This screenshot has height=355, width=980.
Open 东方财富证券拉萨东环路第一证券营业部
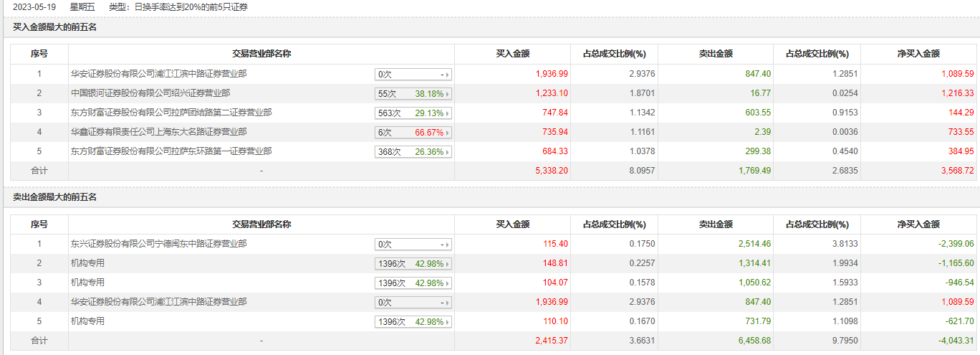(x=171, y=151)
